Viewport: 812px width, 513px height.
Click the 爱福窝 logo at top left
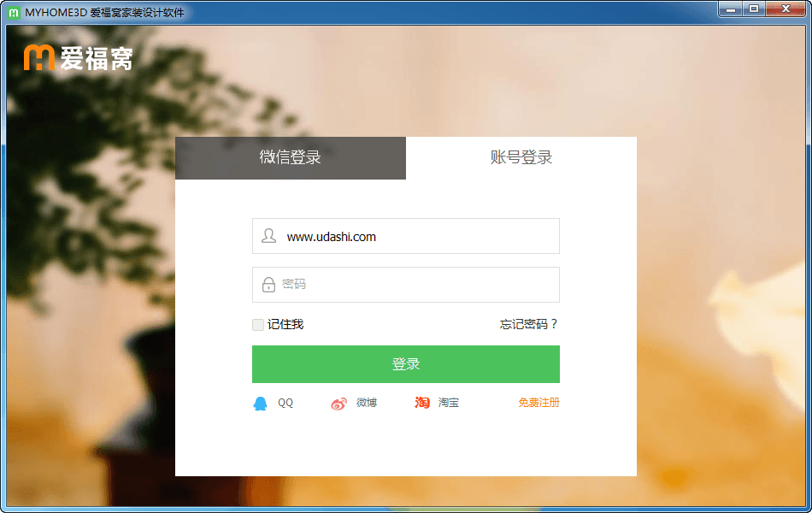pyautogui.click(x=78, y=57)
